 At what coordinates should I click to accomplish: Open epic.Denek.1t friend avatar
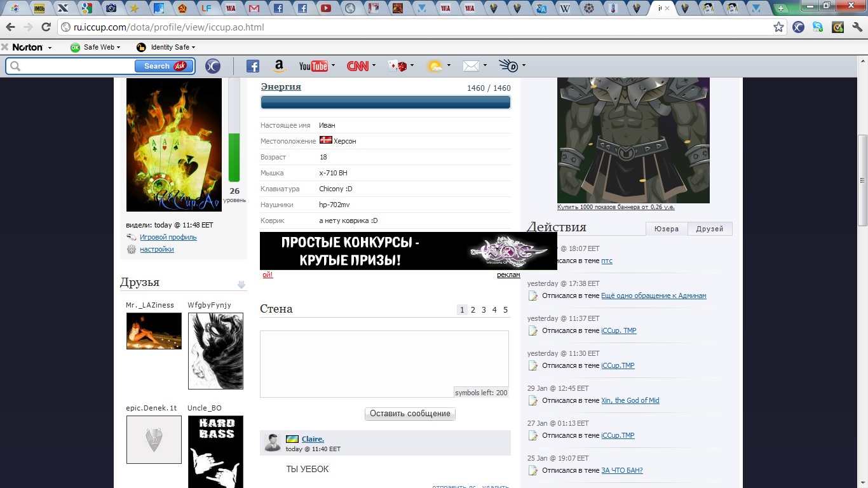point(154,440)
